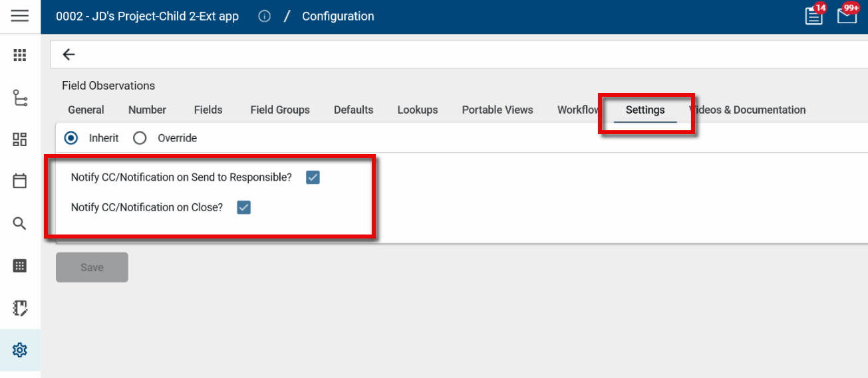The width and height of the screenshot is (868, 378).
Task: Click the Save button
Action: (x=92, y=267)
